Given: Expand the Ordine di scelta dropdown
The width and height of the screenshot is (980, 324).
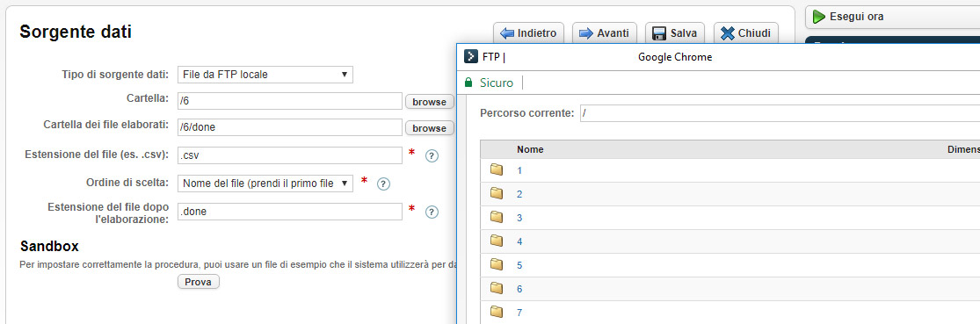Looking at the screenshot, I should pos(265,184).
